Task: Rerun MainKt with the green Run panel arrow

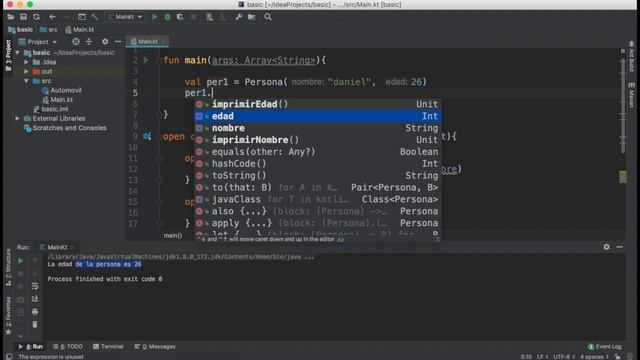Action: coord(20,260)
